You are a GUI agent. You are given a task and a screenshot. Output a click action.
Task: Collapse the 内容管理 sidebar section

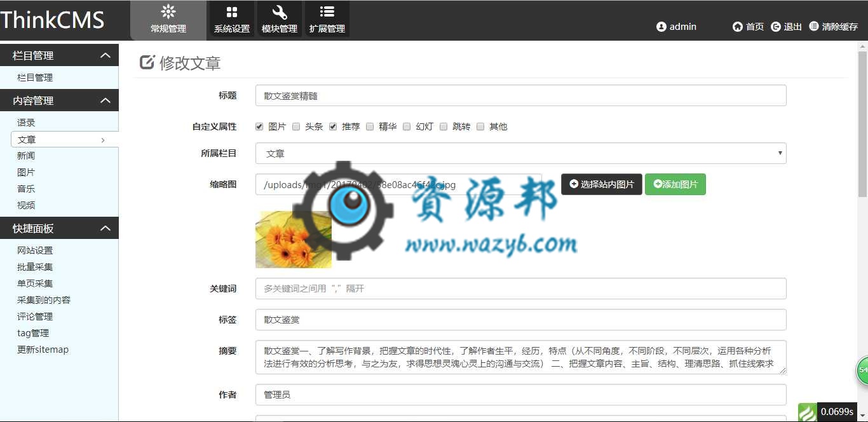point(59,100)
